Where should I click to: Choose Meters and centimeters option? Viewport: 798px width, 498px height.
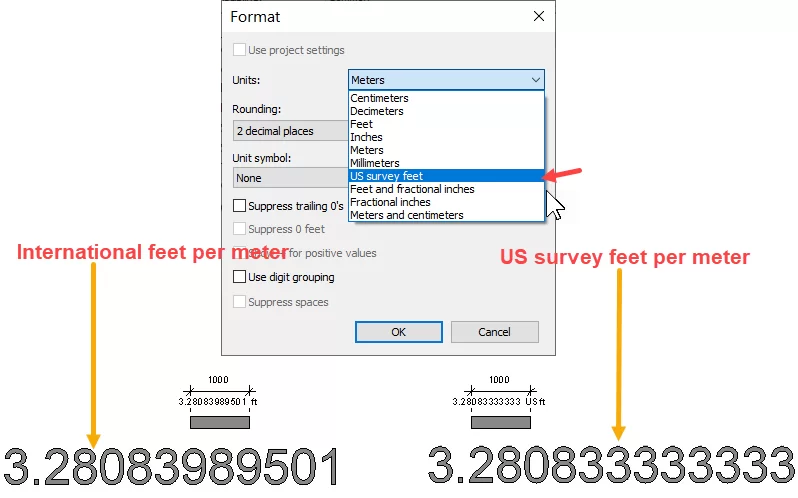(407, 215)
